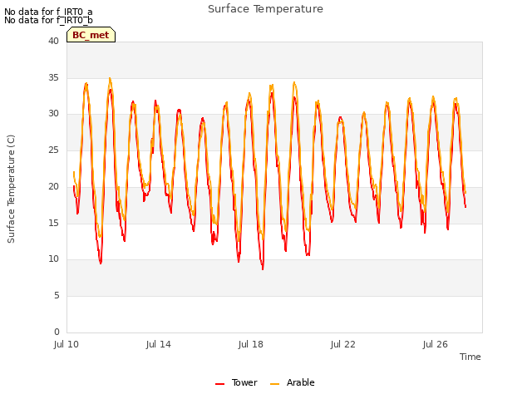Click the 0 y-axis tick label
This screenshot has height=399, width=532.
tap(57, 332)
